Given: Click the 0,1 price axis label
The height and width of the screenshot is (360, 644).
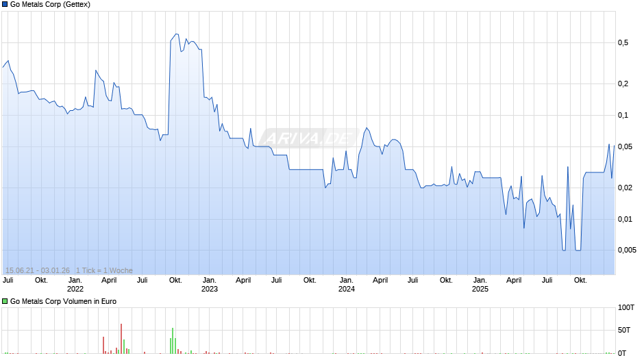Looking at the screenshot, I should pyautogui.click(x=623, y=116).
